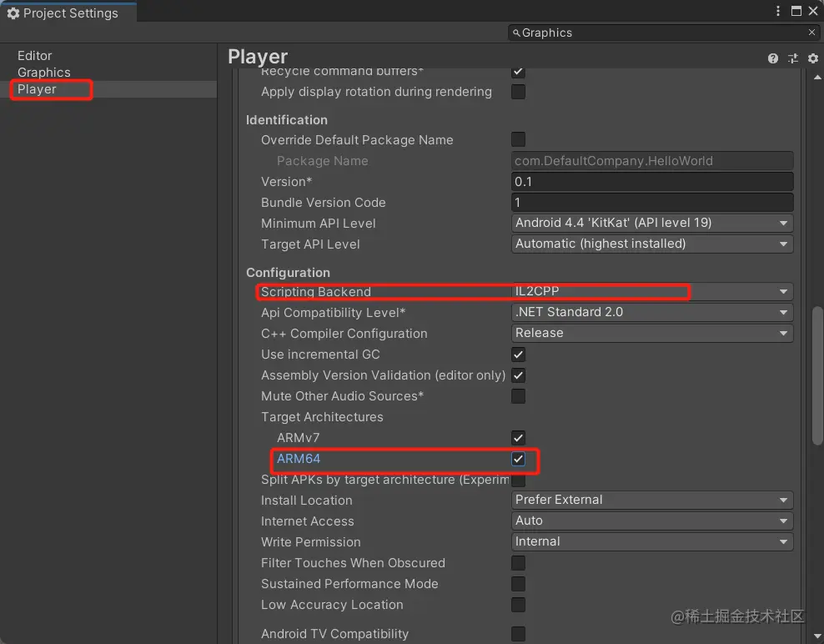Click the Player panel title
Viewport: 824px width, 644px height.
tap(258, 57)
